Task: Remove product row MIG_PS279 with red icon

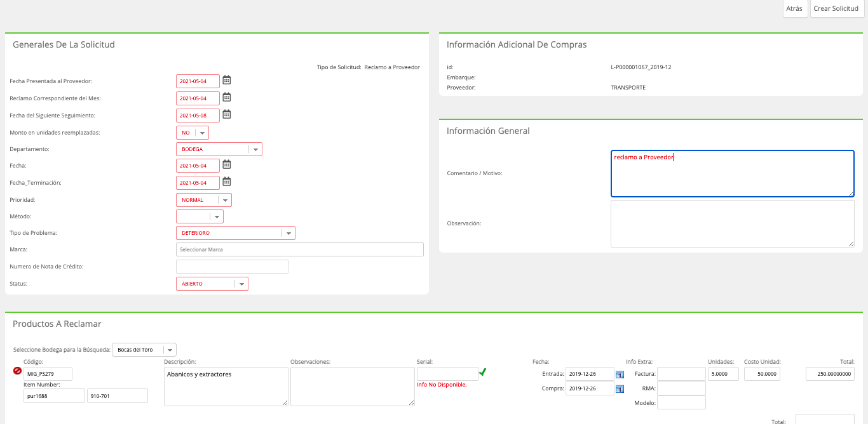Action: point(17,371)
